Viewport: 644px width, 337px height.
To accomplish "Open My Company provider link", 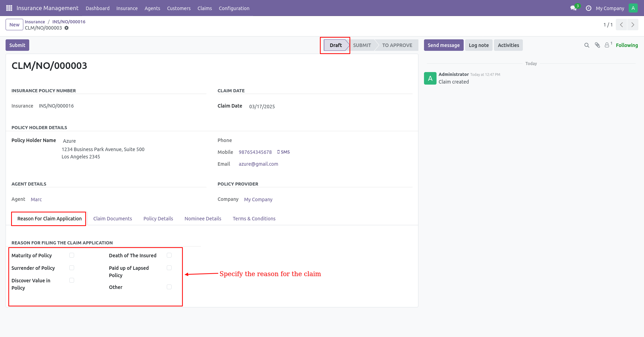I will [x=258, y=199].
